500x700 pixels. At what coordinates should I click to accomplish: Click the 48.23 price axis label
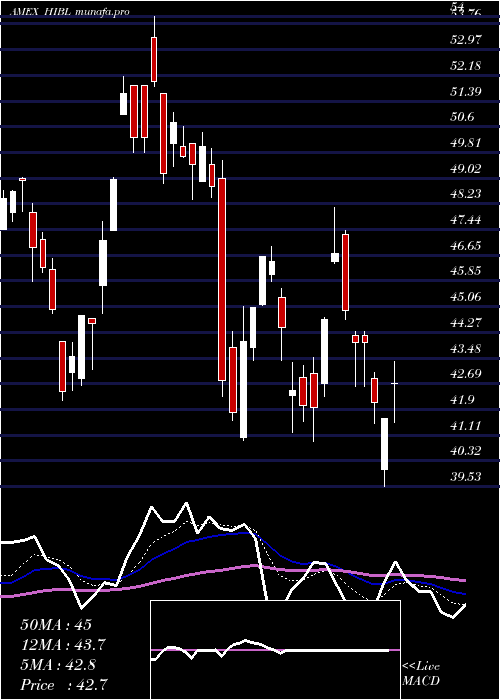466,194
